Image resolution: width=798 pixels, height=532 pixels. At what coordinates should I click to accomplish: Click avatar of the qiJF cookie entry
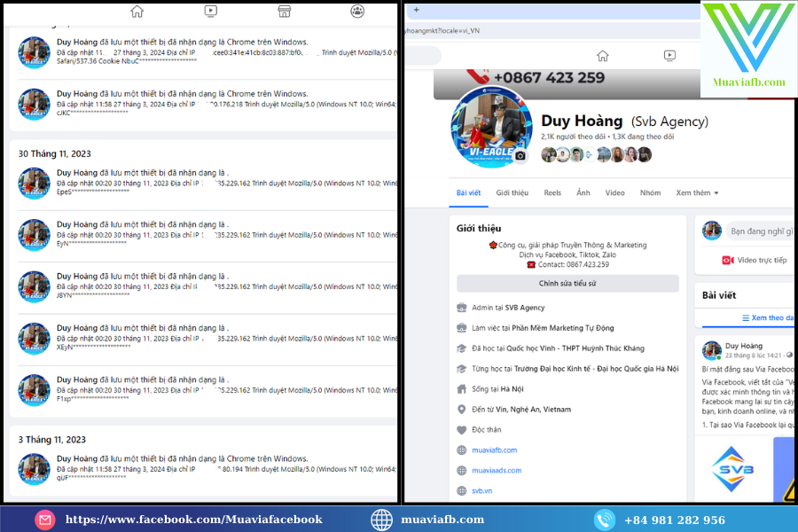click(x=34, y=469)
